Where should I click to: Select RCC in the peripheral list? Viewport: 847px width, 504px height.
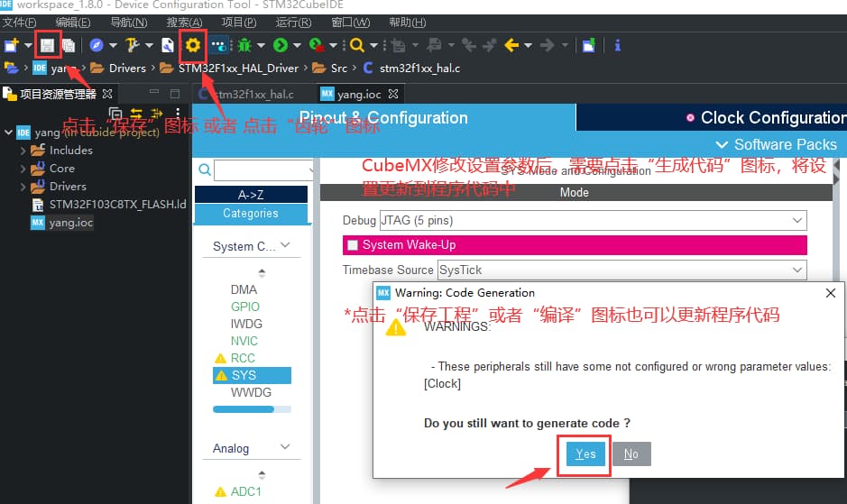click(243, 358)
